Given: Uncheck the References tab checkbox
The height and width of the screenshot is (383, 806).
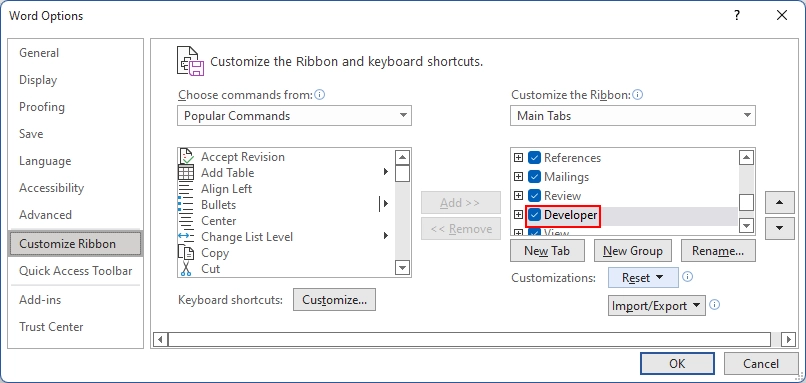Looking at the screenshot, I should click(535, 157).
